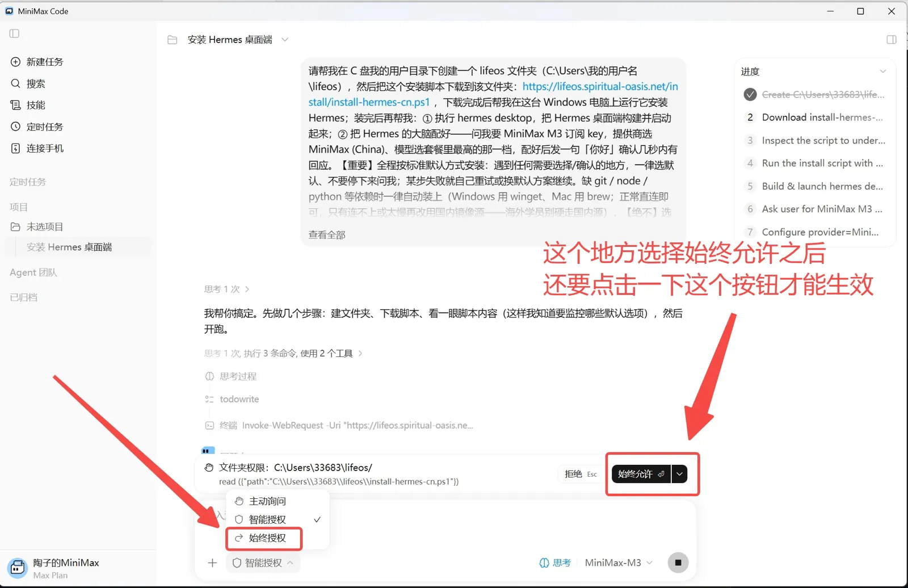Select 未选项目 in the project list
The height and width of the screenshot is (588, 908).
click(45, 226)
